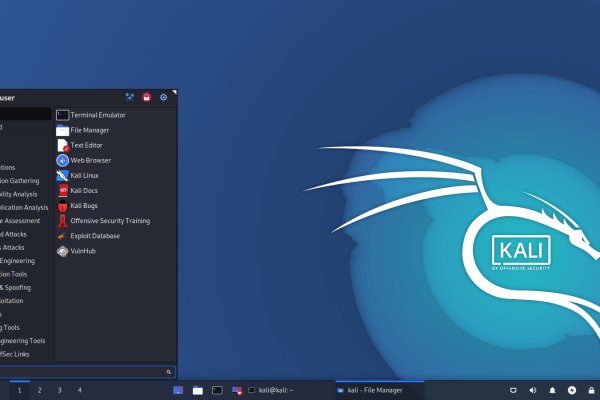Launch Web Browser from the menu
Image resolution: width=600 pixels, height=400 pixels.
coord(90,160)
